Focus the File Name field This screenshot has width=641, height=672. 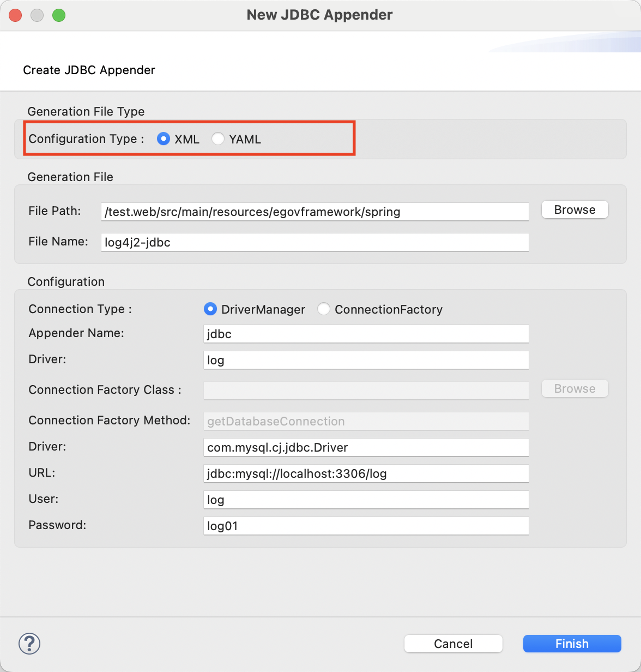pyautogui.click(x=315, y=242)
